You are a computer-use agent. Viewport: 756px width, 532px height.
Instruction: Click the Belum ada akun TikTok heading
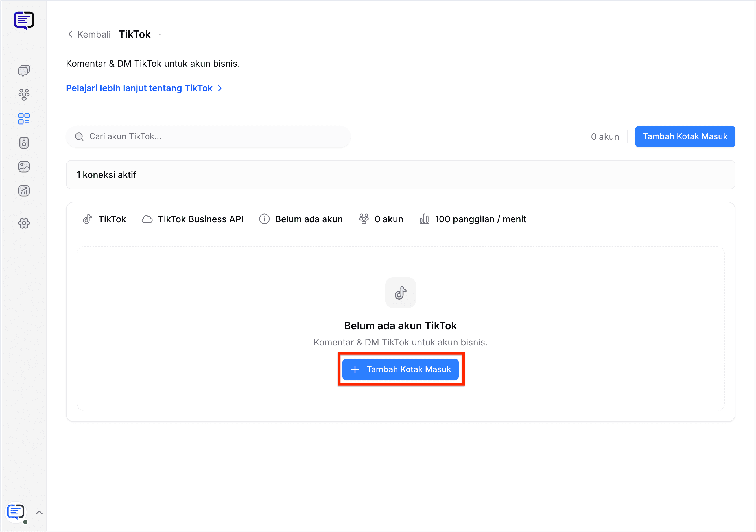pyautogui.click(x=400, y=326)
